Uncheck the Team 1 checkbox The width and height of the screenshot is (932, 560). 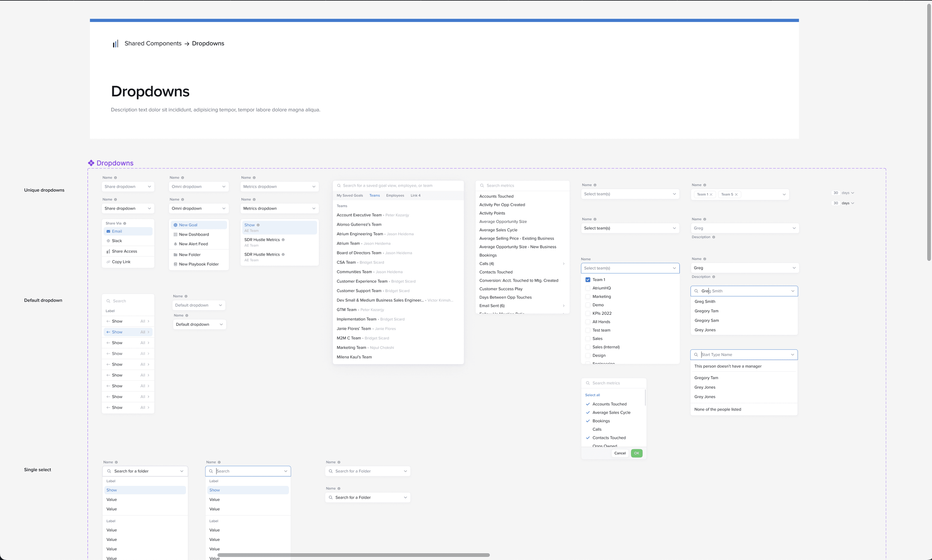click(588, 280)
